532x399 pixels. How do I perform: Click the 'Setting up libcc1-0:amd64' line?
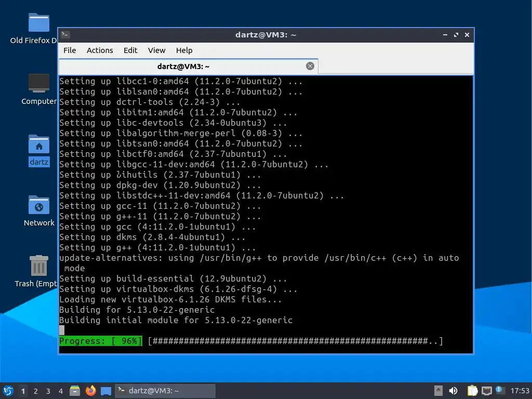click(181, 82)
